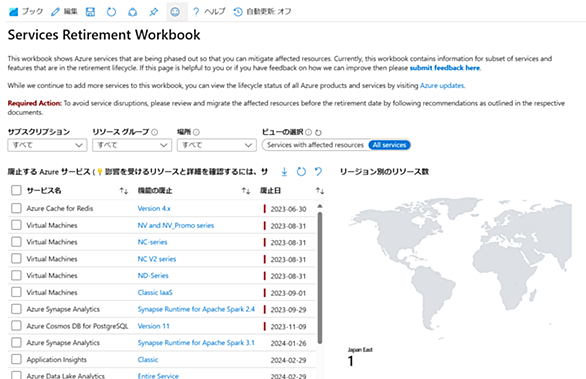Viewport: 586px width, 379px height.
Task: Open the NC-series retirement link
Action: point(152,242)
